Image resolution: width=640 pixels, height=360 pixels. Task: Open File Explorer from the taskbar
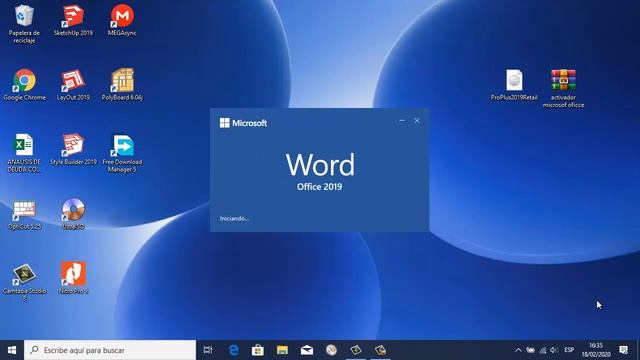click(282, 350)
